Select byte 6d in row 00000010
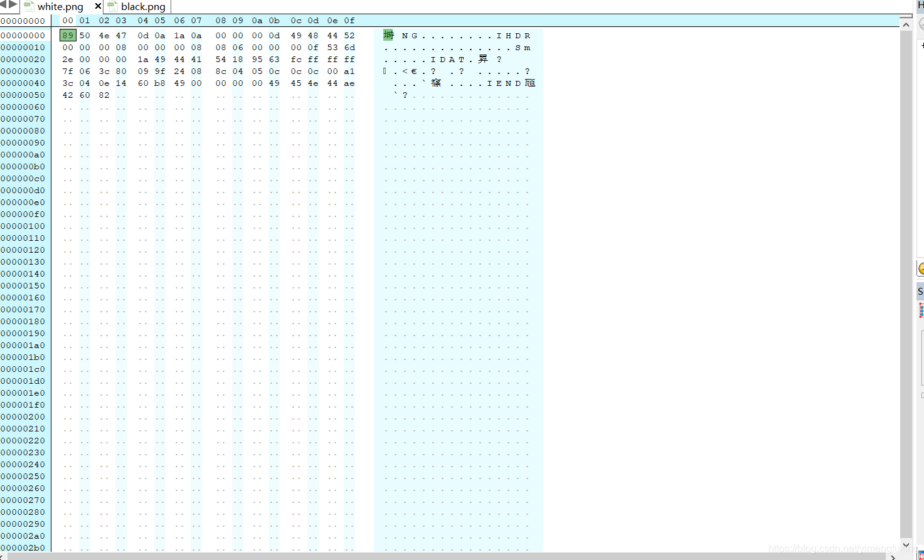 (349, 48)
